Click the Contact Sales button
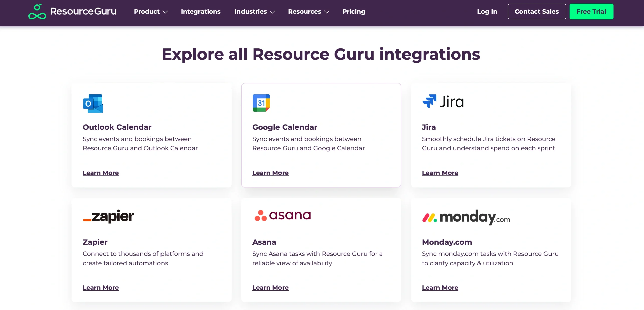Viewport: 644px width, 310px height. coord(537,12)
